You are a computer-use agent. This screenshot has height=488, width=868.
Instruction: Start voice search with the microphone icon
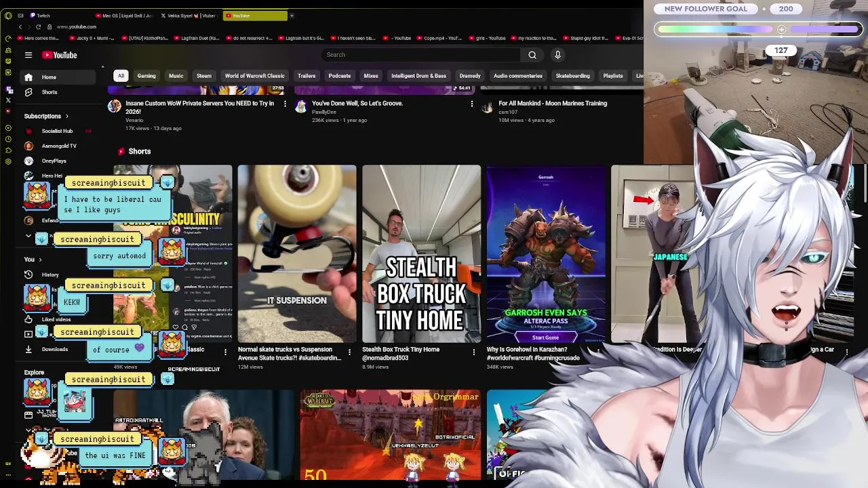click(557, 55)
